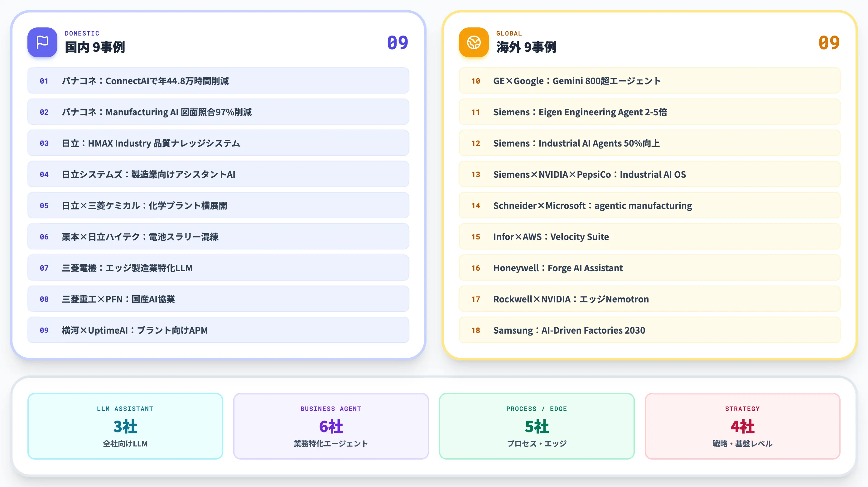Image resolution: width=868 pixels, height=487 pixels.
Task: Click the 海外 9事例 heading
Action: (526, 47)
